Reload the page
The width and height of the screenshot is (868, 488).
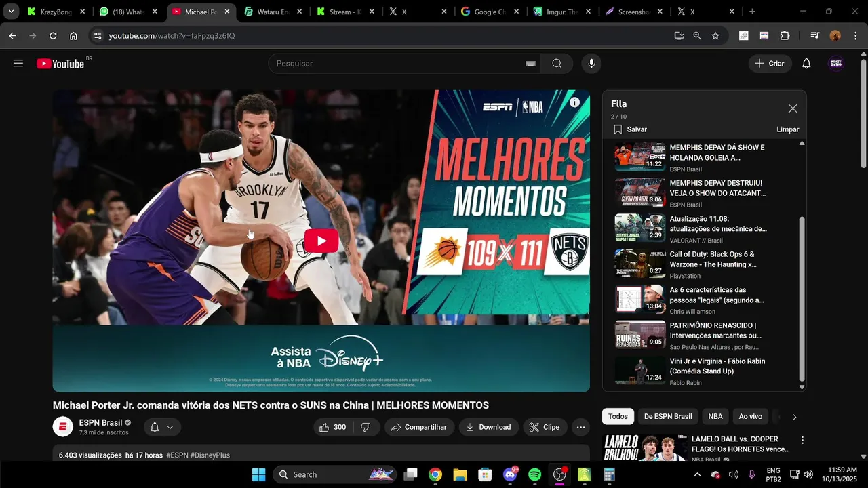pos(53,36)
